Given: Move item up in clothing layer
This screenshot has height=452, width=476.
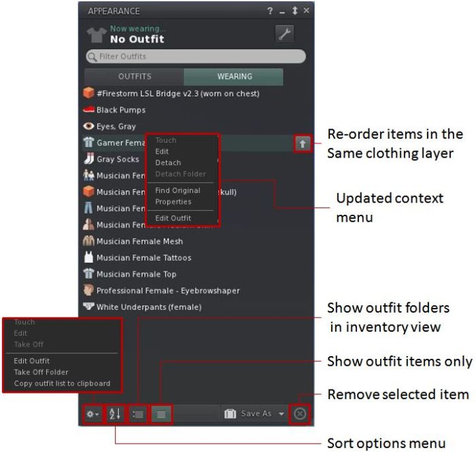Looking at the screenshot, I should click(x=303, y=143).
